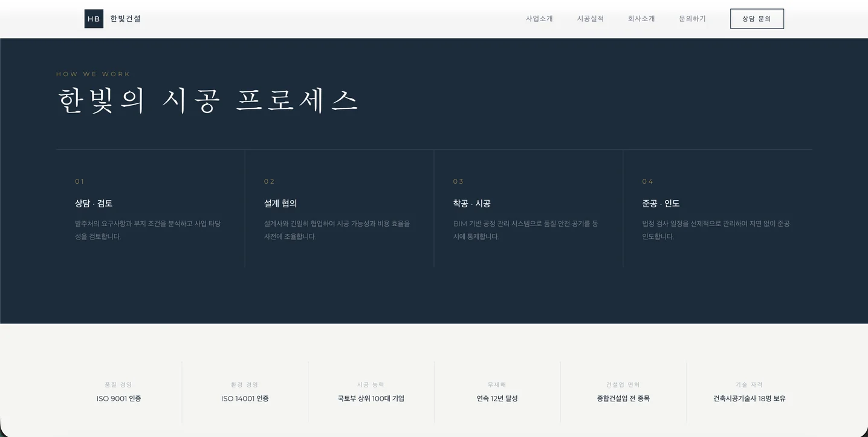
Task: Select the 시공실적 menu item
Action: [x=590, y=18]
